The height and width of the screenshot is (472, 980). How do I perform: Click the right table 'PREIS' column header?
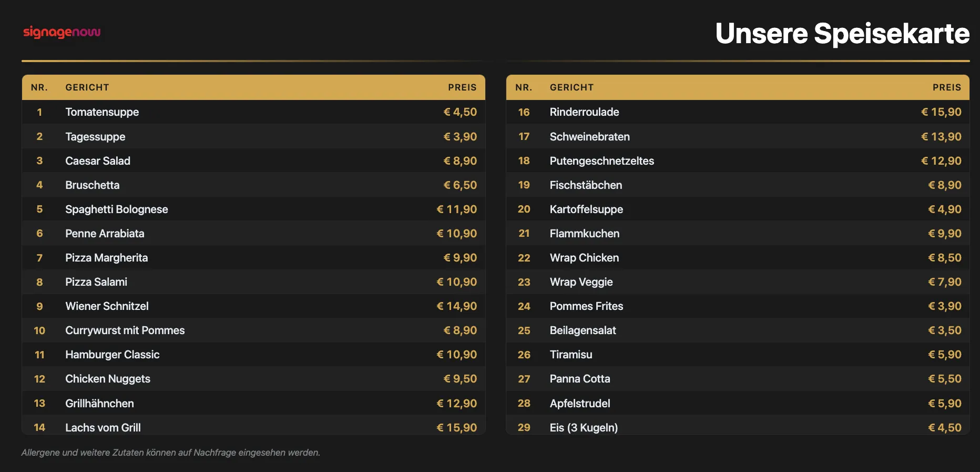click(947, 87)
